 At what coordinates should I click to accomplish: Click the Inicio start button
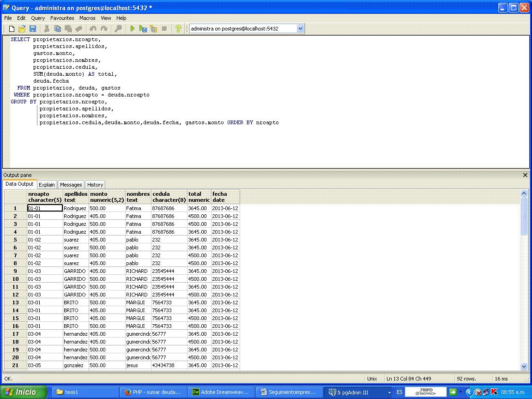tap(23, 392)
